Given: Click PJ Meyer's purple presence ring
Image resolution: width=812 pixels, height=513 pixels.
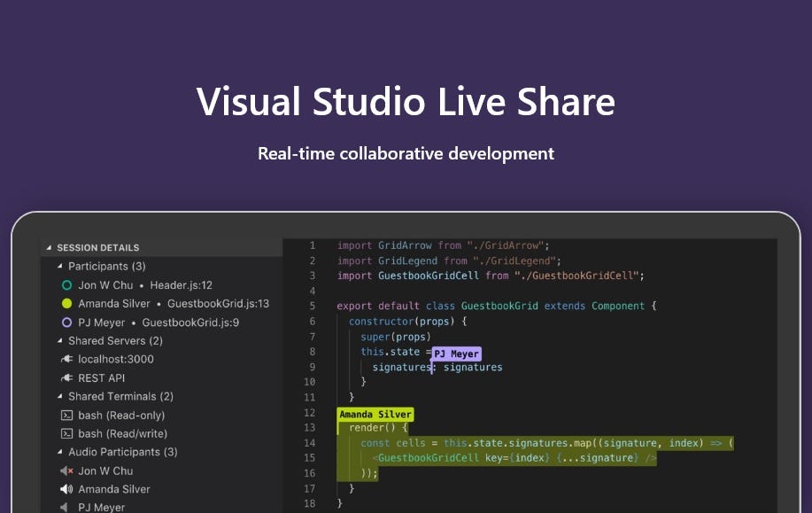Looking at the screenshot, I should pos(66,322).
